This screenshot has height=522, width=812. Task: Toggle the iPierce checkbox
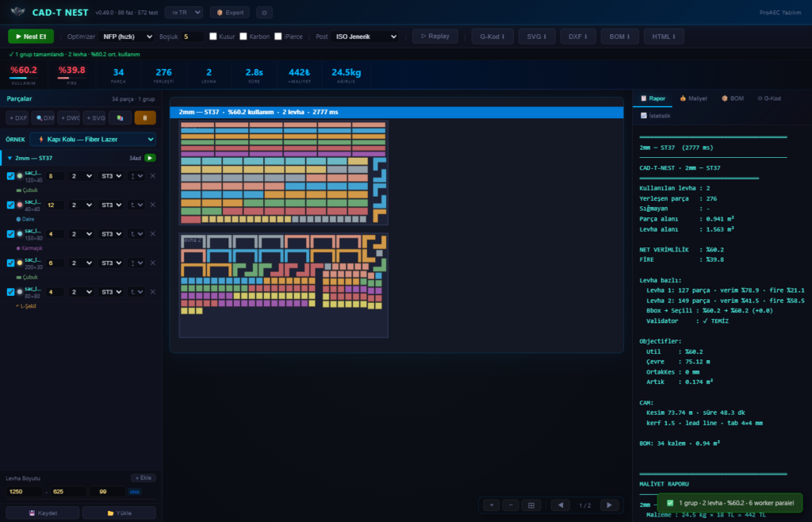point(278,36)
